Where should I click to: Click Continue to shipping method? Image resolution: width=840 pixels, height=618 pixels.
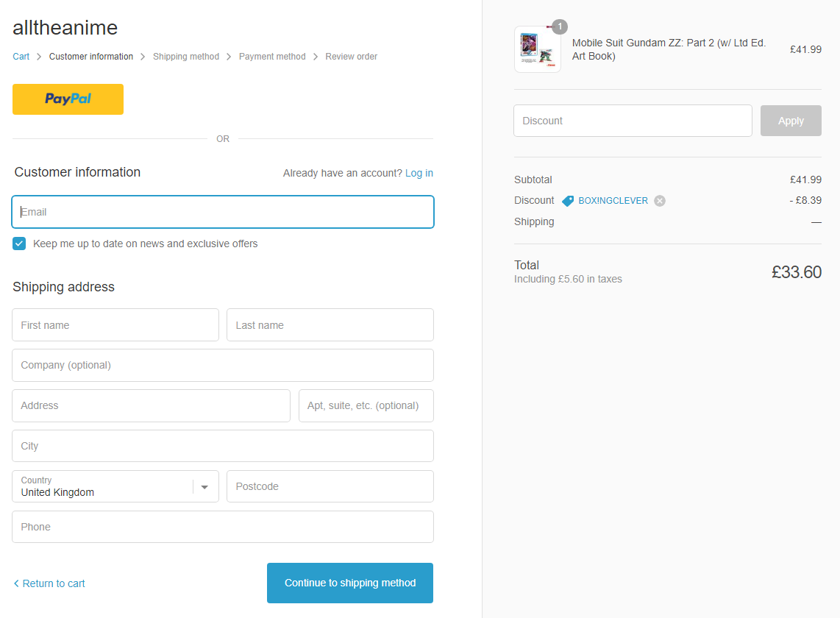[350, 583]
